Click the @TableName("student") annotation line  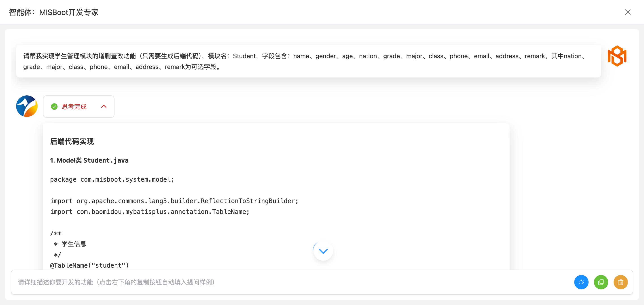(x=89, y=265)
